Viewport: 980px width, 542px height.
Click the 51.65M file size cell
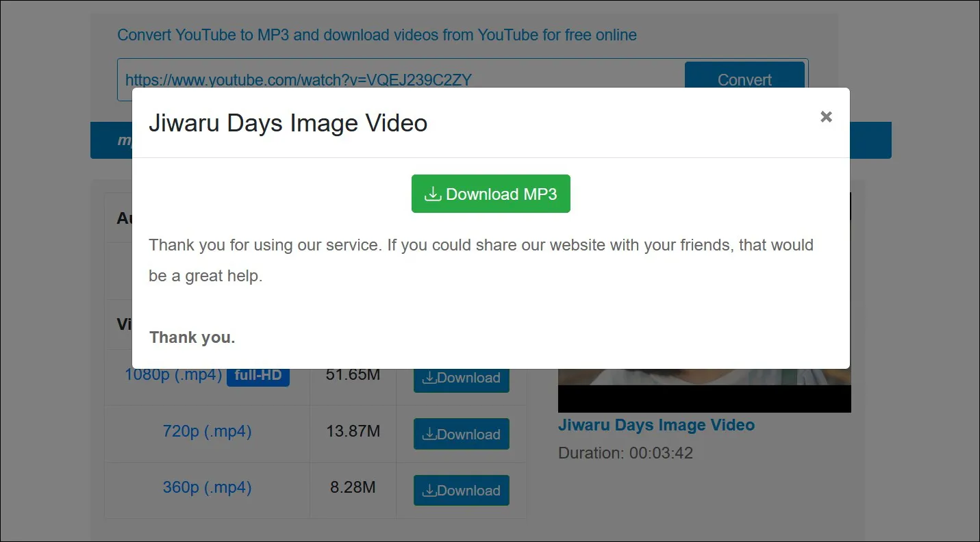(x=353, y=375)
